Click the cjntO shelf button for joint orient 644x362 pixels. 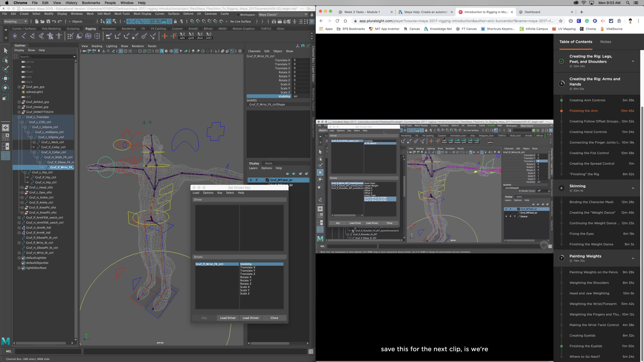pyautogui.click(x=191, y=37)
